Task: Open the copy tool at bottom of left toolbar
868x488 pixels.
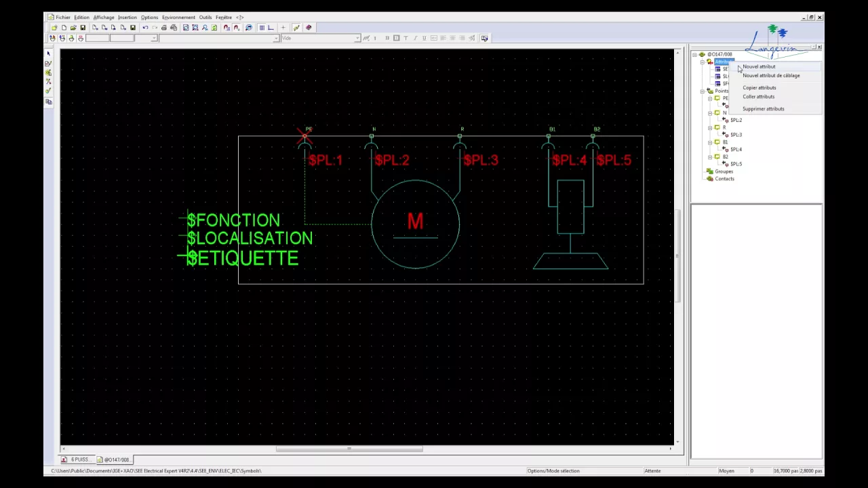Action: click(x=48, y=102)
